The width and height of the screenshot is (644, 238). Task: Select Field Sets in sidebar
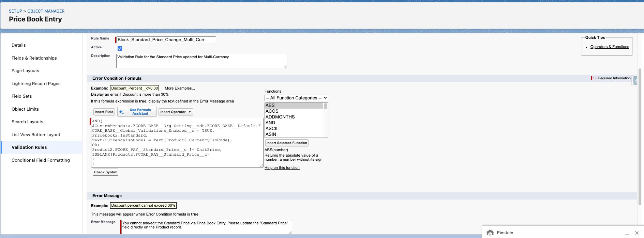click(21, 96)
